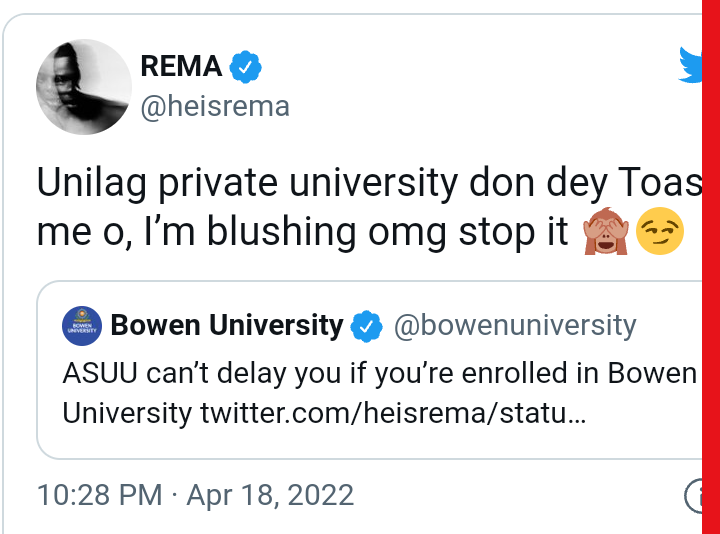Click REMA's blue verified badge

pyautogui.click(x=245, y=68)
